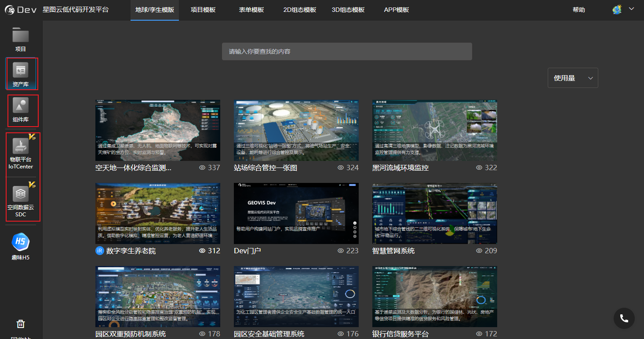
Task: Expand the user account dropdown arrow
Action: click(x=632, y=9)
